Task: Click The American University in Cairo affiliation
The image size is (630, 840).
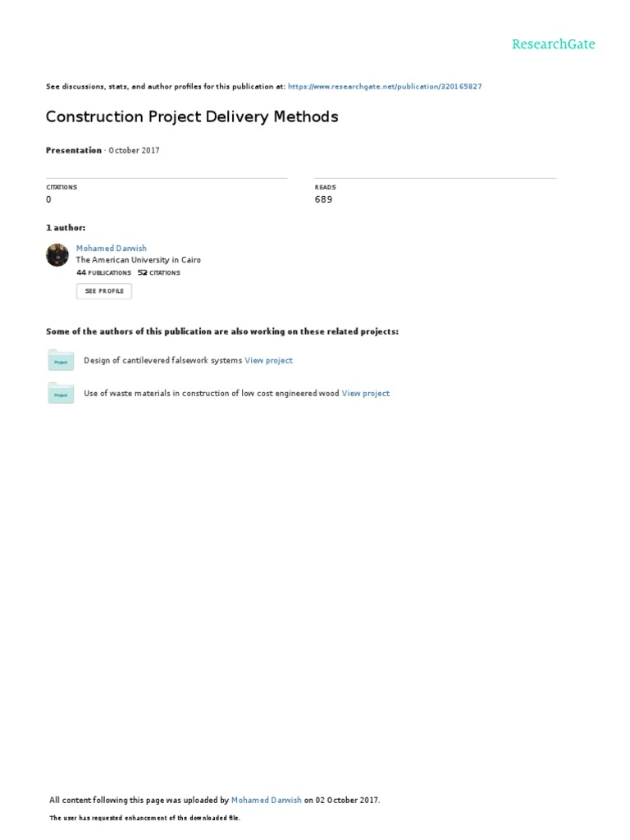Action: click(x=138, y=260)
